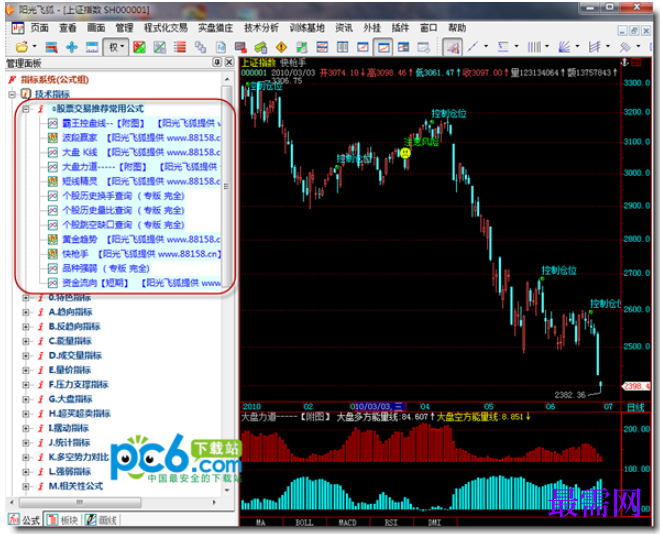Viewport: 660px width, 534px height.
Task: Open the 权 adjustment dropdown button
Action: [116, 47]
